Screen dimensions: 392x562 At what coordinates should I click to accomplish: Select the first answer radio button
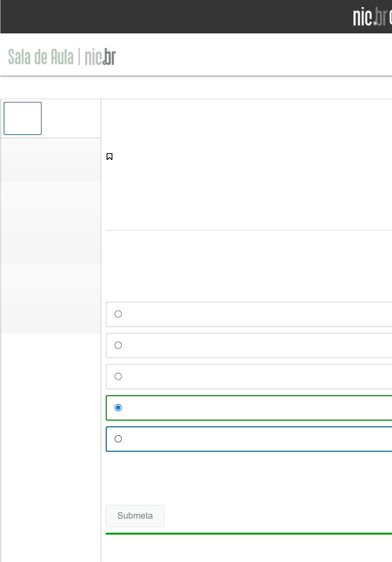(118, 314)
